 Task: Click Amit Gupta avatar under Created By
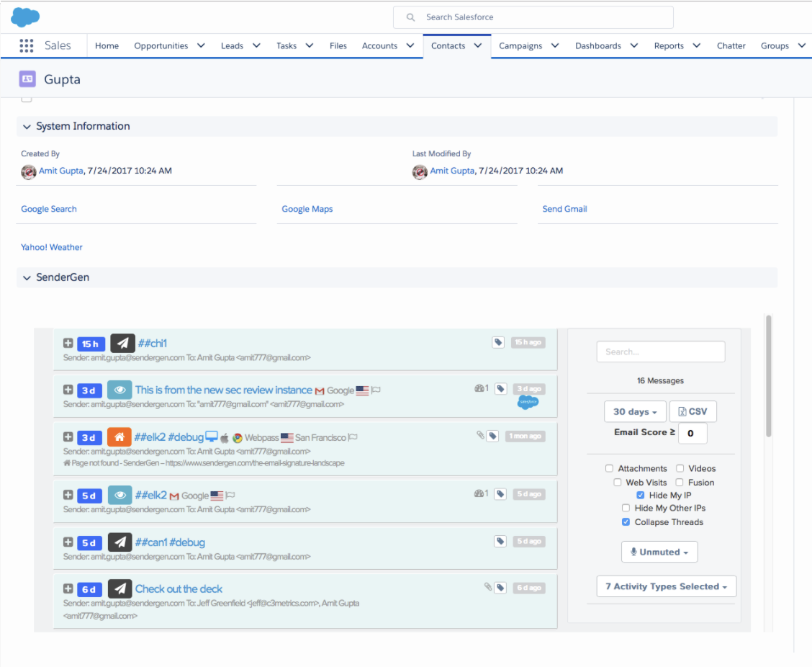click(29, 171)
